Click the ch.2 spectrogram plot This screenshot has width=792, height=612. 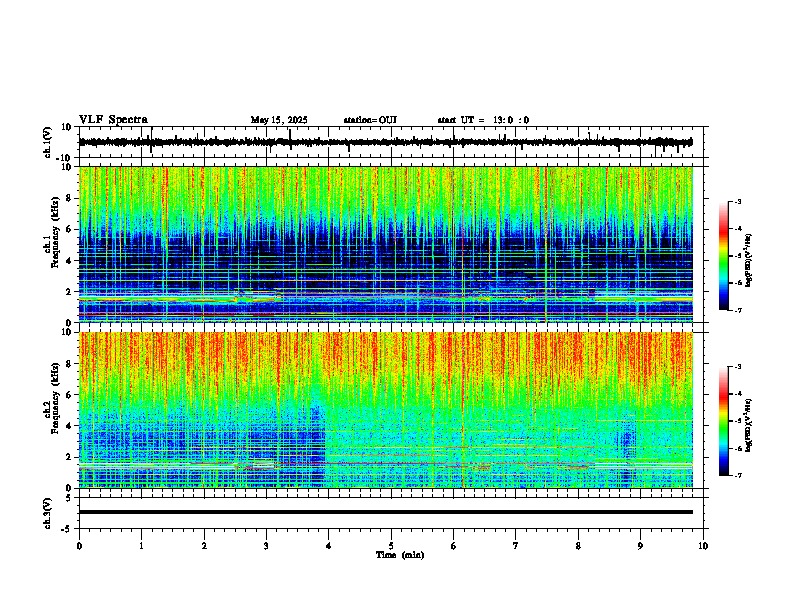pyautogui.click(x=385, y=410)
